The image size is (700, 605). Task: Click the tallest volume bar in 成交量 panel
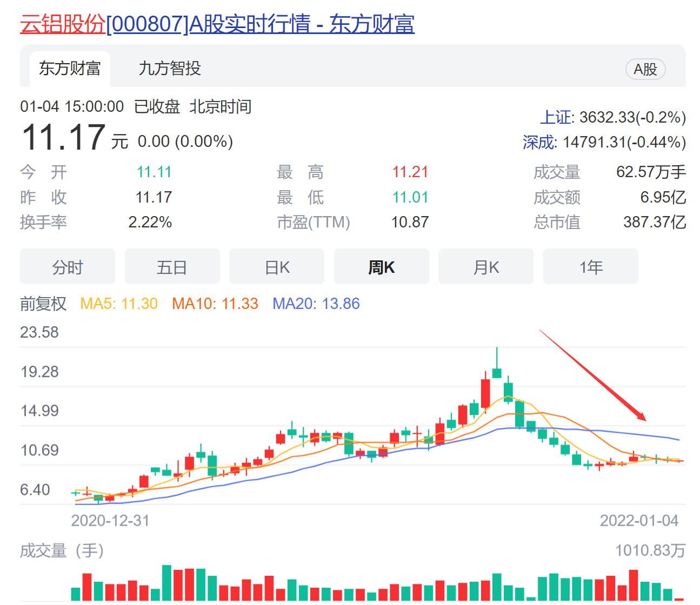coord(168,583)
